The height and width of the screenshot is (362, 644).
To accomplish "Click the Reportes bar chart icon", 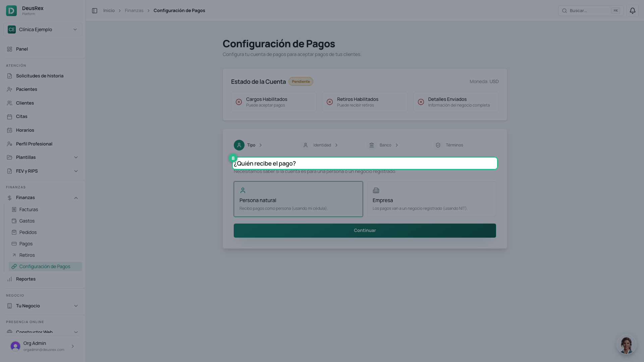I will pyautogui.click(x=9, y=279).
